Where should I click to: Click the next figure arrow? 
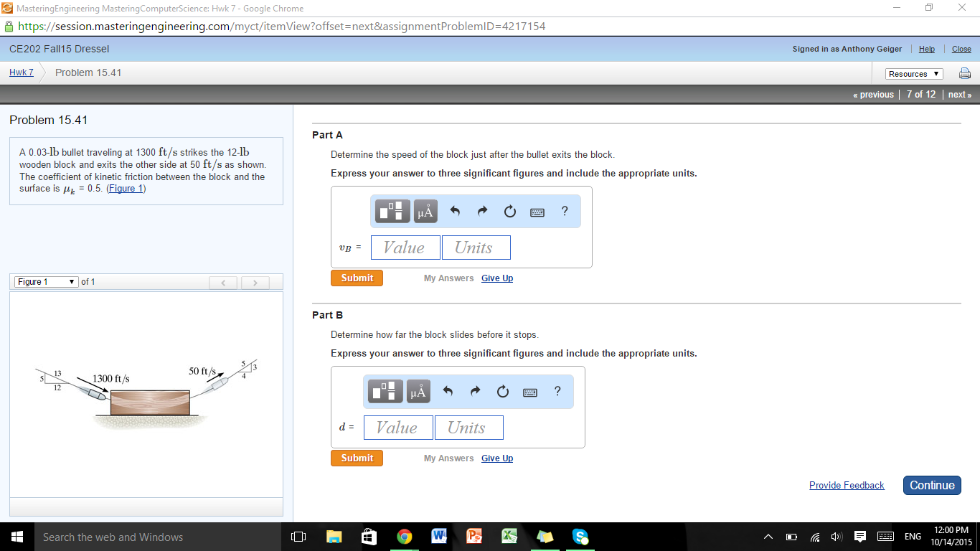click(255, 283)
